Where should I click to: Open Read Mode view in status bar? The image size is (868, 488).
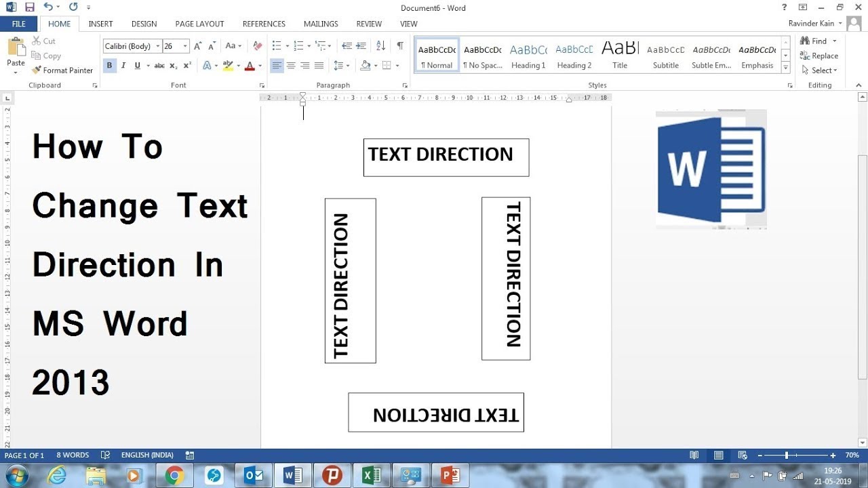coord(694,455)
